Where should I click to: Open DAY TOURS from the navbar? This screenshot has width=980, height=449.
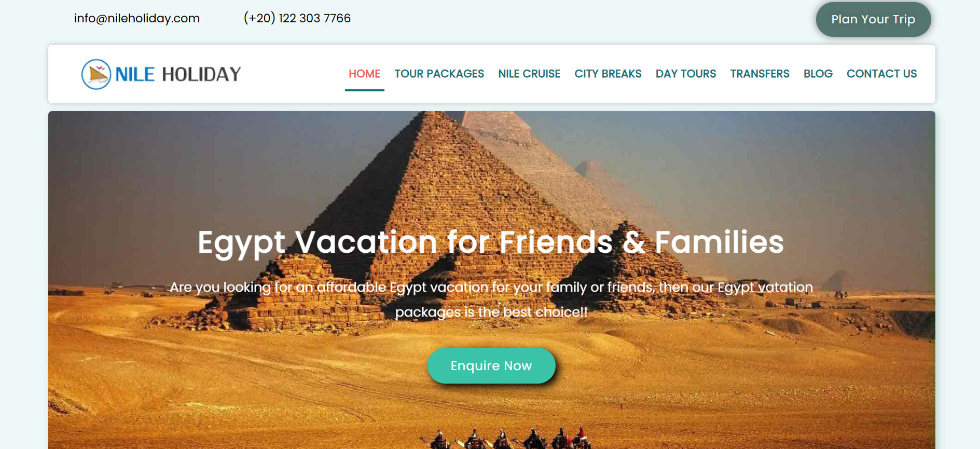[x=686, y=74]
